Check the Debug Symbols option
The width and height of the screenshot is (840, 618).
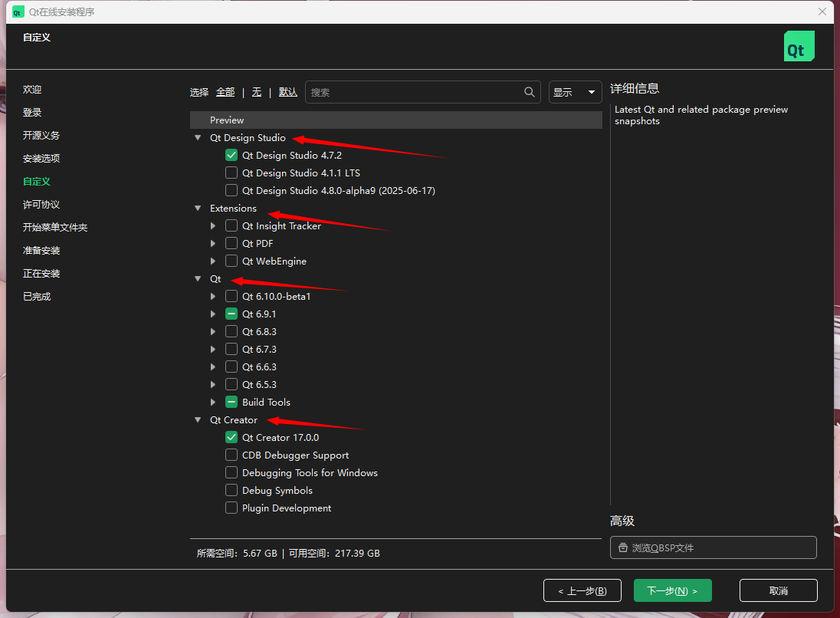tap(231, 491)
